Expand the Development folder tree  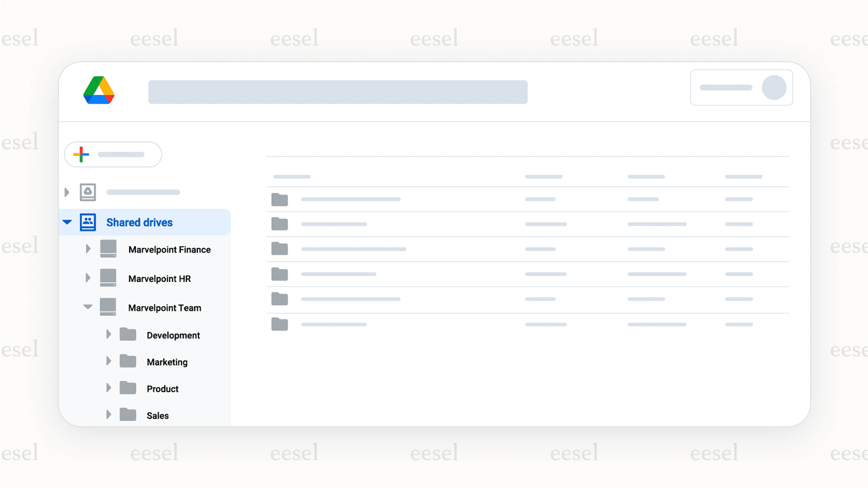[x=109, y=335]
